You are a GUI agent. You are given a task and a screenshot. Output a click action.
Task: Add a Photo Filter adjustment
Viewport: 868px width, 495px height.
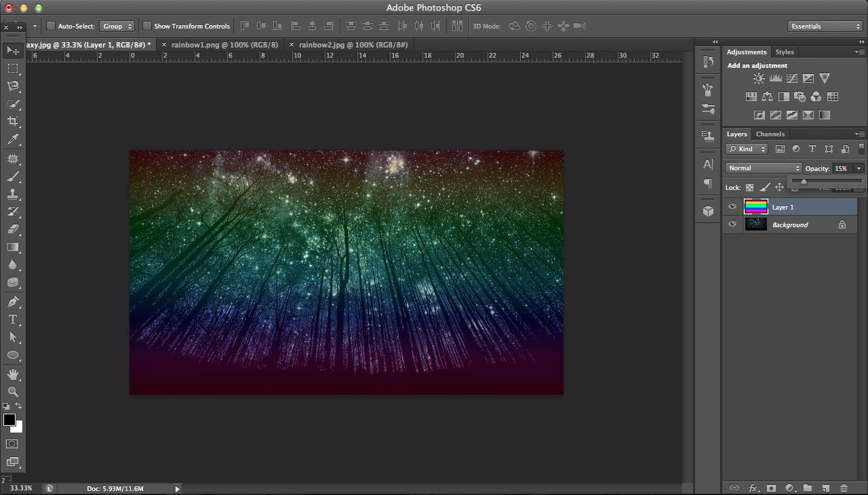click(x=800, y=97)
